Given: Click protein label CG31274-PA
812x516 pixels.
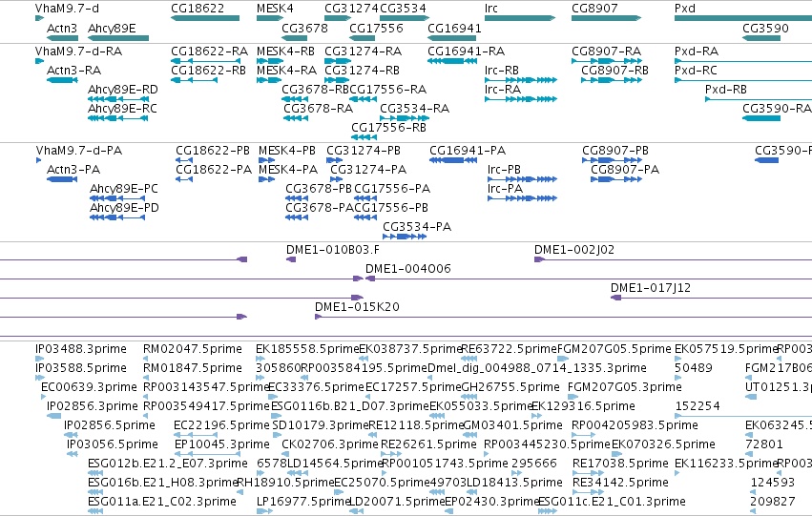Looking at the screenshot, I should click(x=368, y=170).
